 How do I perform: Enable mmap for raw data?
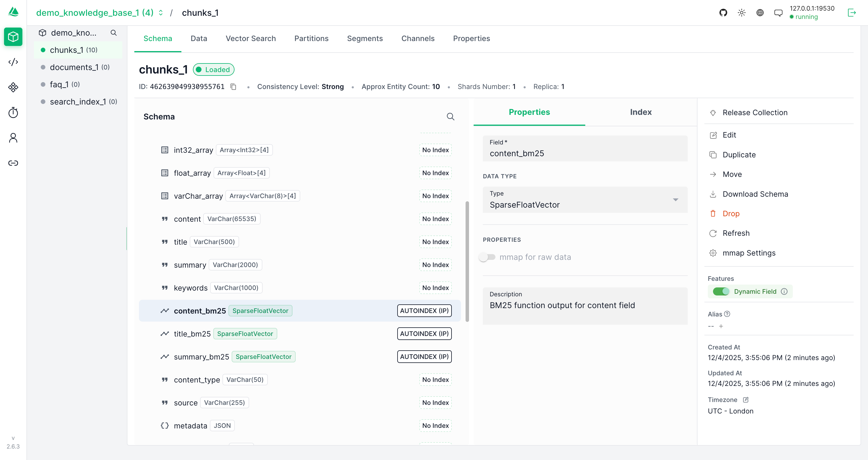pos(487,256)
